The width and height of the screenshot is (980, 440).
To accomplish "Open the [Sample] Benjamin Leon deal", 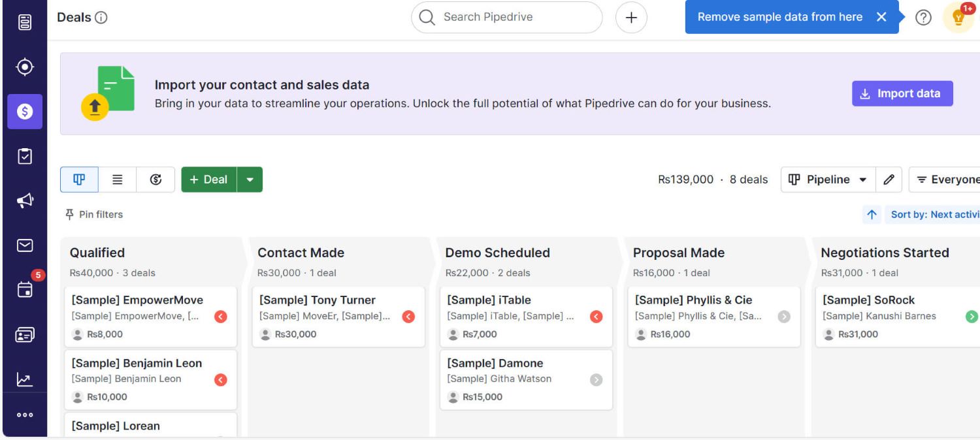I will pyautogui.click(x=150, y=379).
